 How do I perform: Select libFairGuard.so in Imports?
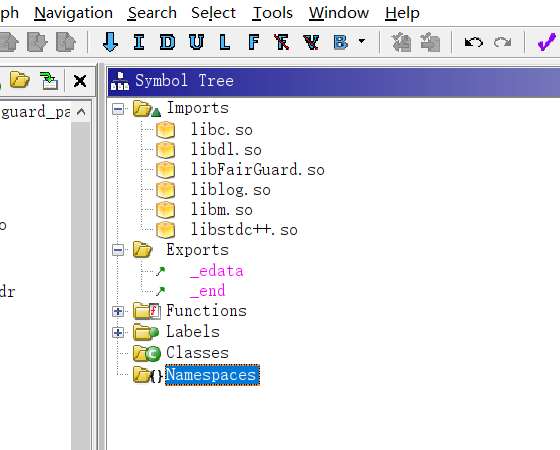258,170
